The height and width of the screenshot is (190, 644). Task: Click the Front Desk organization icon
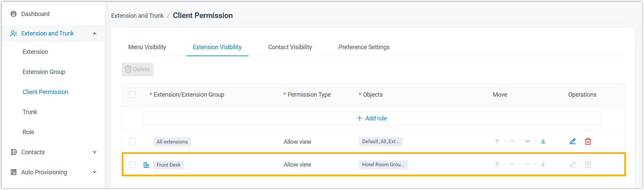[x=146, y=165]
